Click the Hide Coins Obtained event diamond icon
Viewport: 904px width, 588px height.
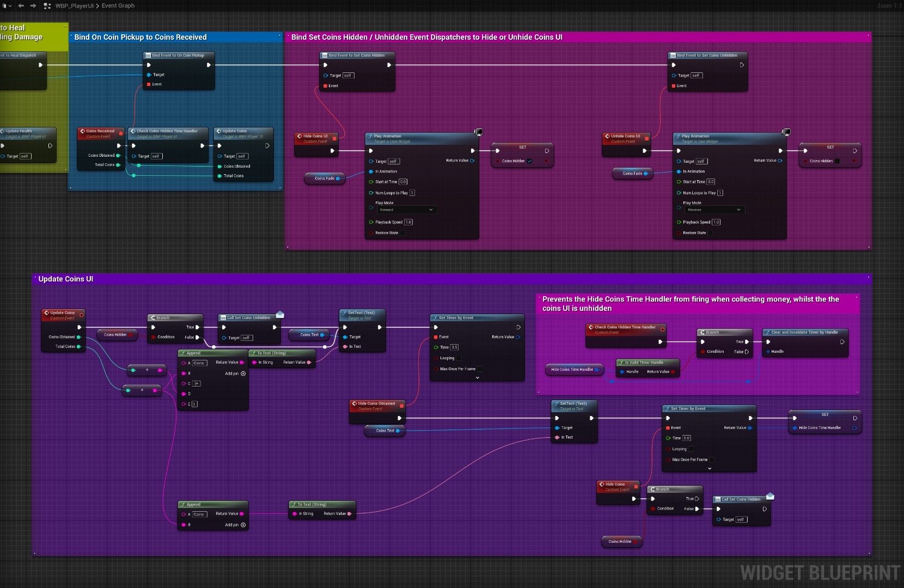[x=355, y=403]
